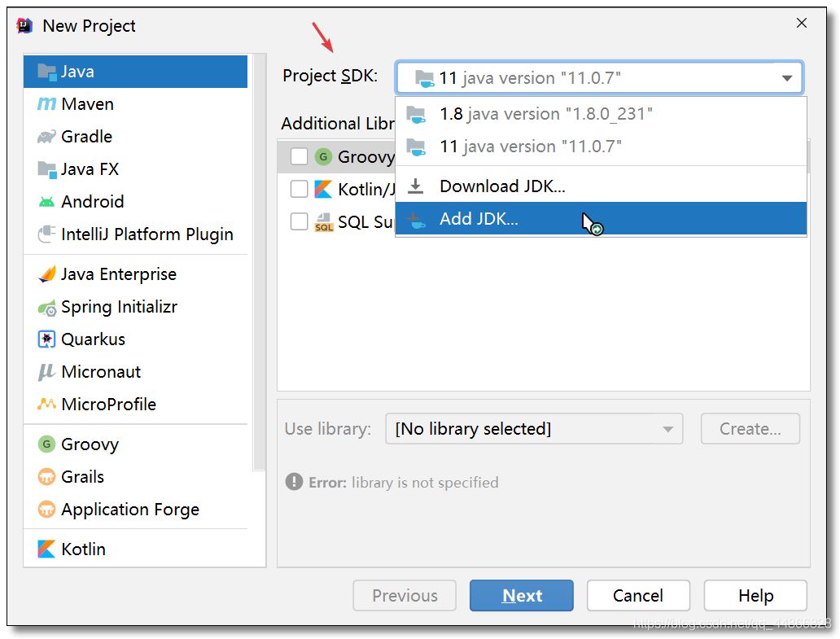Select the Quarkus icon in sidebar
The height and width of the screenshot is (639, 840).
46,339
